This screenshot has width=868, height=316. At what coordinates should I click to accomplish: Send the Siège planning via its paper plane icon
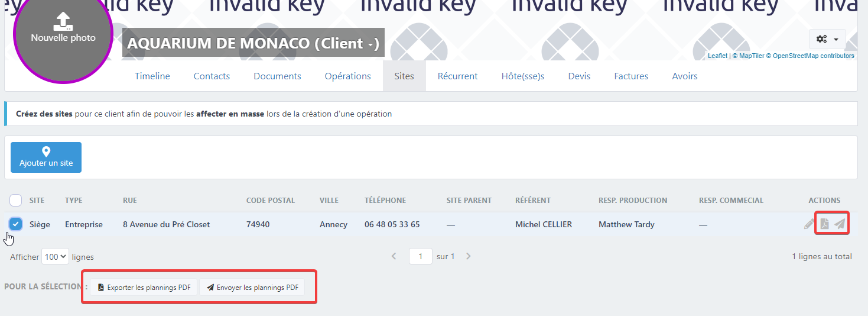pos(840,224)
